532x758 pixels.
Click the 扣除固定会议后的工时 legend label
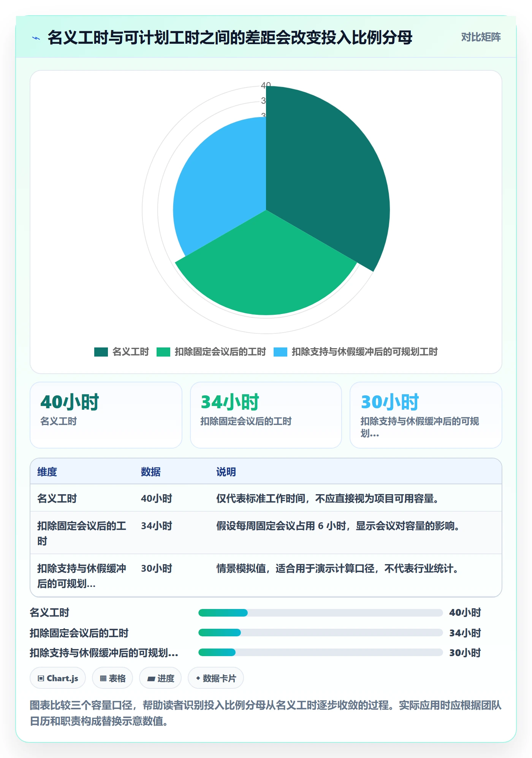pyautogui.click(x=220, y=352)
